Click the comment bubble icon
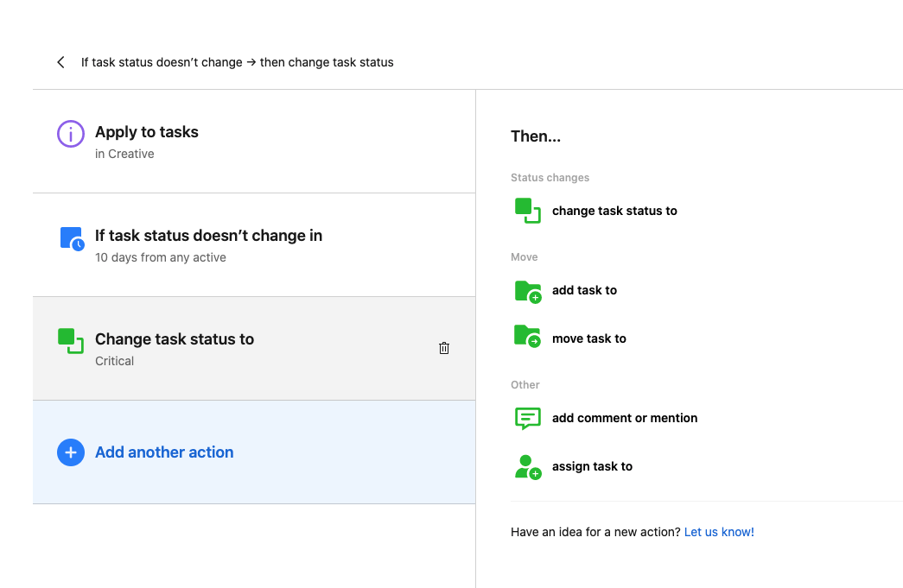 (x=527, y=418)
